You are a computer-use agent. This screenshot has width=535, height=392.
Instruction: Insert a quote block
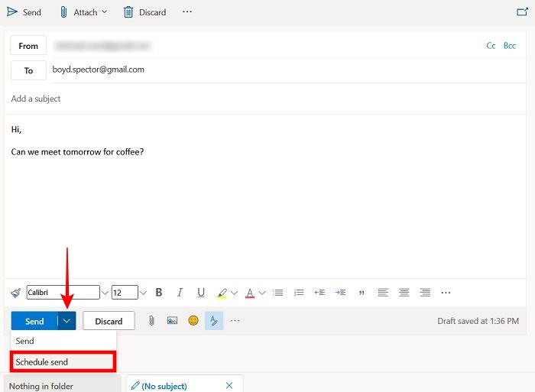362,293
